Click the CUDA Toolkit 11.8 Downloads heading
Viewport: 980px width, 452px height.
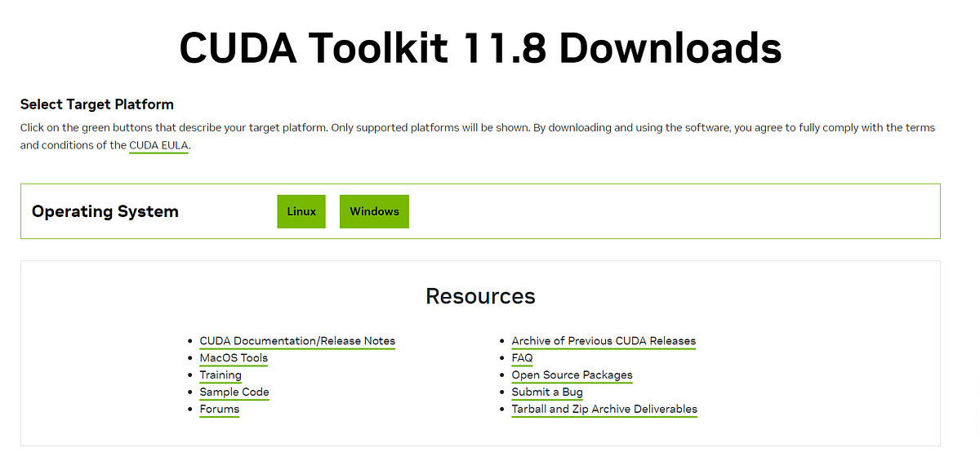[480, 48]
